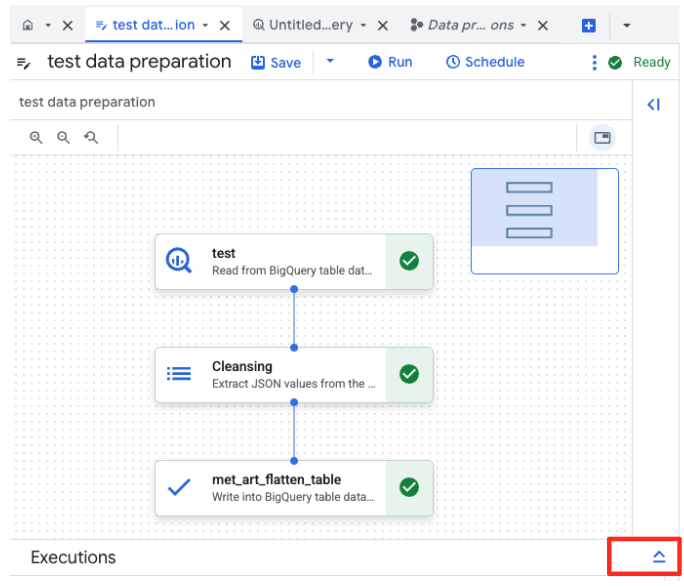
Task: Click the Schedule button
Action: tap(485, 62)
